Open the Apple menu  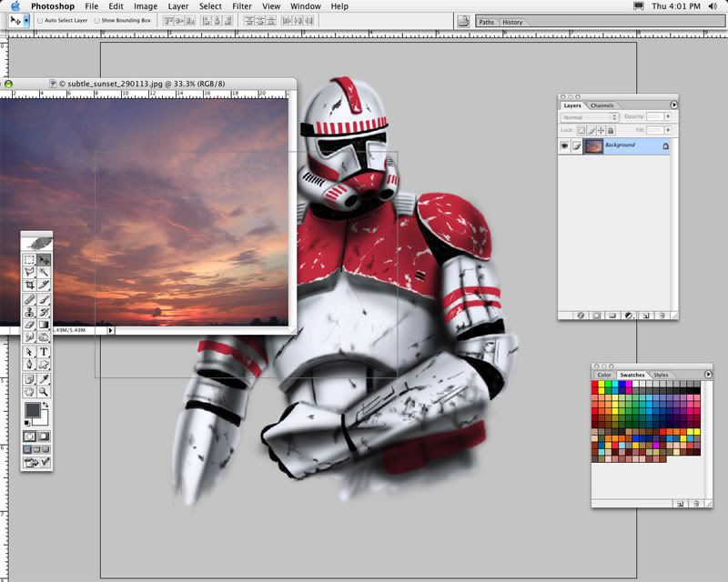point(15,6)
